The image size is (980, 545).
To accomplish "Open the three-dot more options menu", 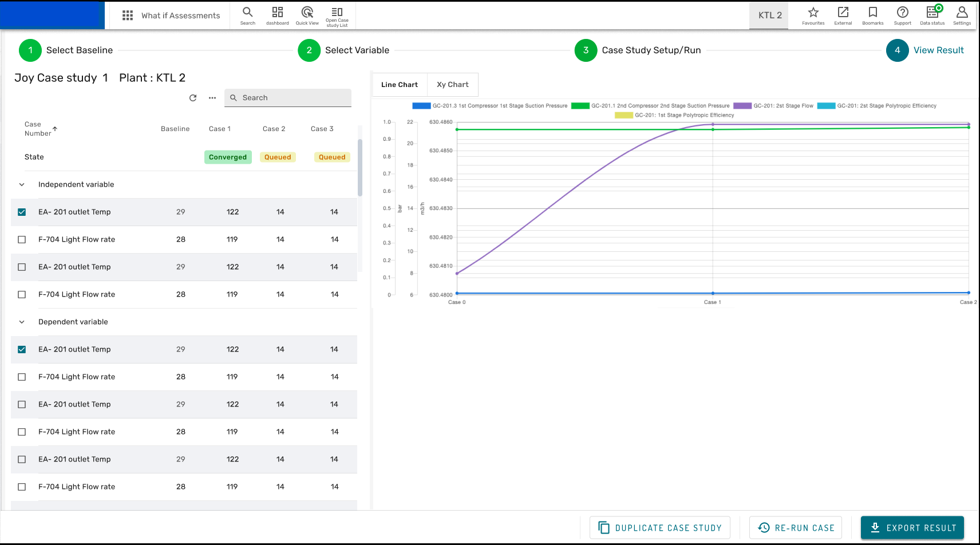I will 212,98.
